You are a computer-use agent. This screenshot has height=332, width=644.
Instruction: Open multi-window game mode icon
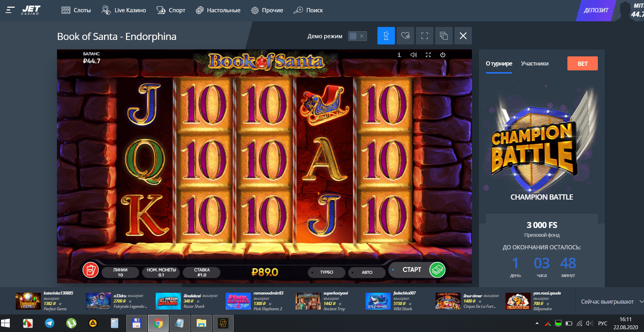(x=444, y=36)
